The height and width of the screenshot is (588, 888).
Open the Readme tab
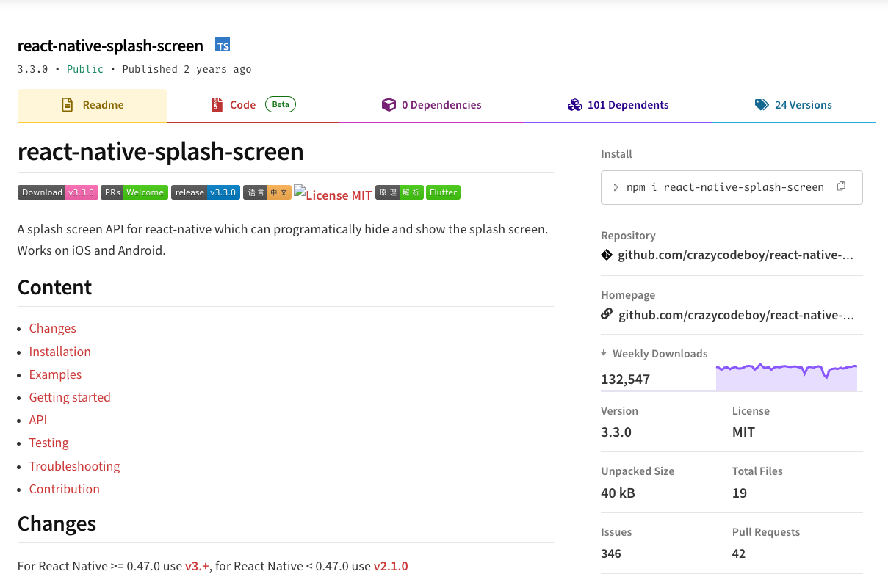tap(92, 106)
